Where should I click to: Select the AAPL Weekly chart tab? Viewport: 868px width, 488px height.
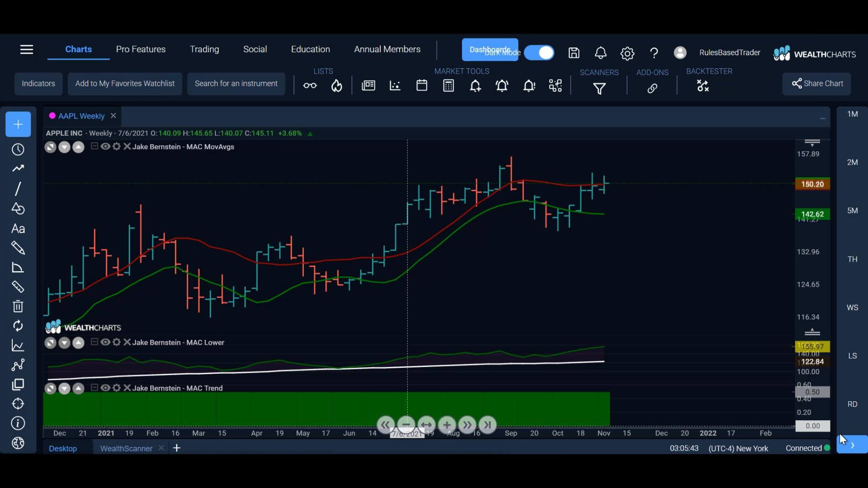pyautogui.click(x=81, y=116)
